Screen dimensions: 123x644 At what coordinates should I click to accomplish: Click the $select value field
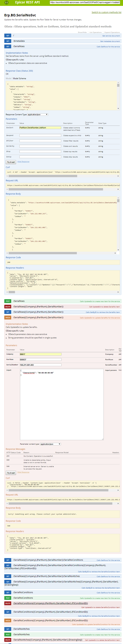(x=40, y=128)
